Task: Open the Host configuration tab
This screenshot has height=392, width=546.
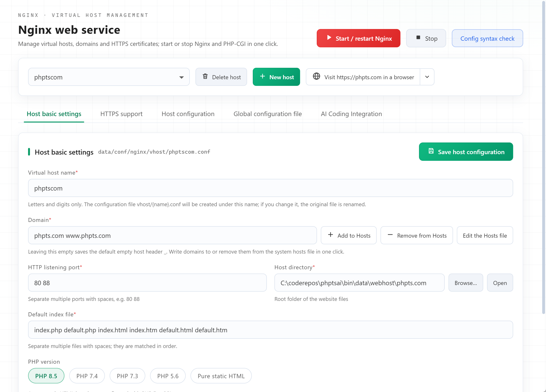Action: coord(188,114)
